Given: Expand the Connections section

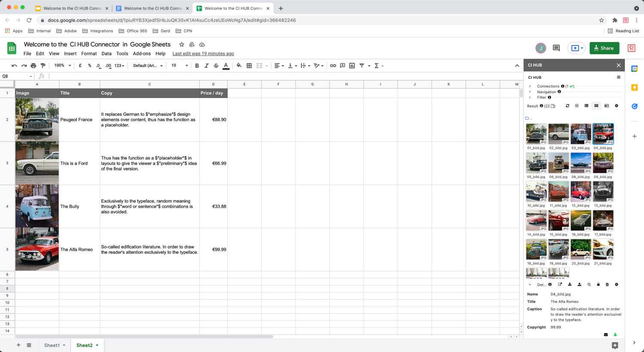Looking at the screenshot, I should pyautogui.click(x=530, y=86).
